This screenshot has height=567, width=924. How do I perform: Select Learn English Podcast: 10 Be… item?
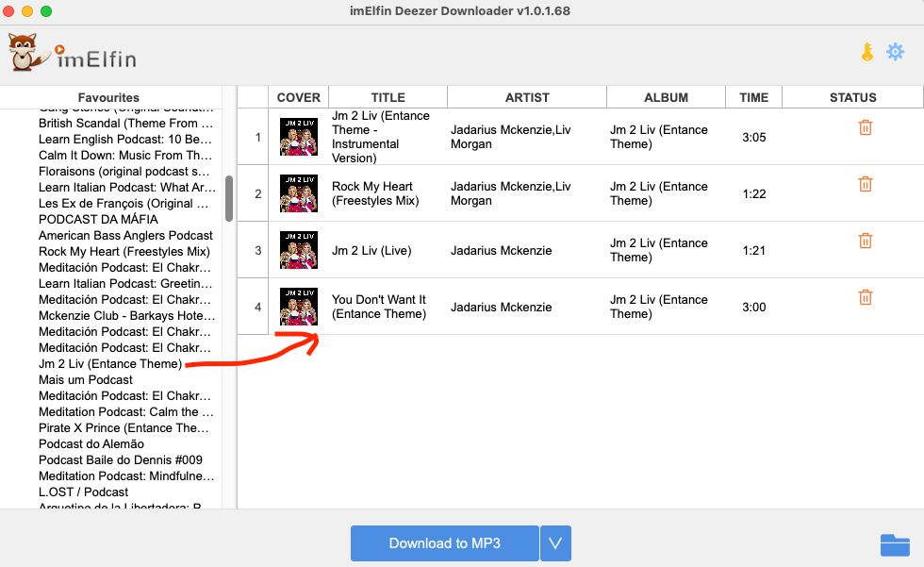tap(124, 139)
